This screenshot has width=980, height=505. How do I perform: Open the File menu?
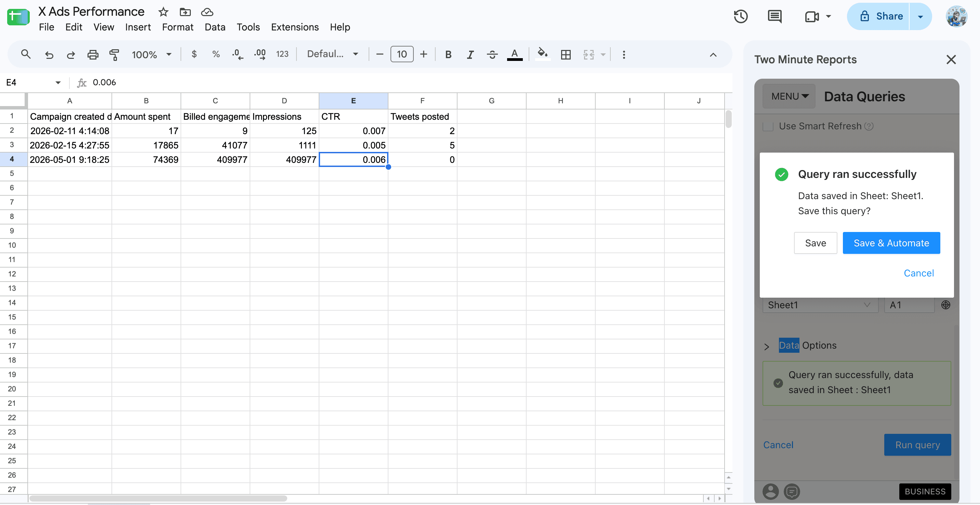click(47, 27)
